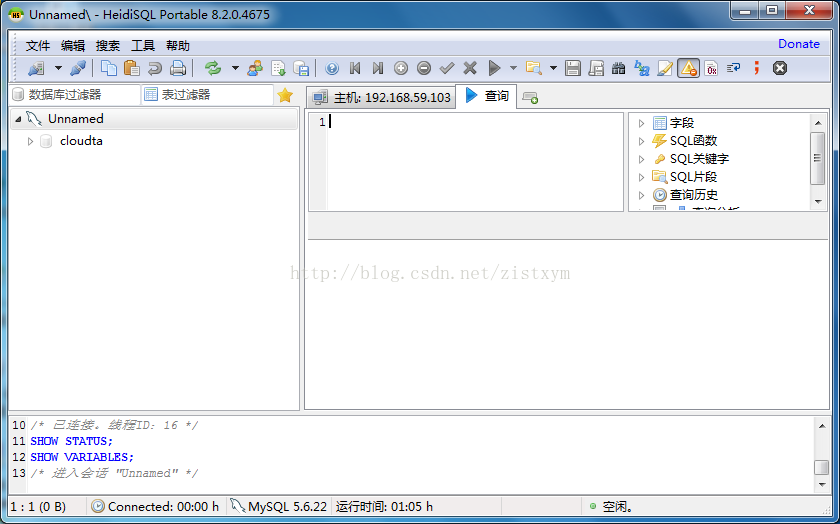Viewport: 840px width, 524px height.
Task: Open the connection dropdown arrow
Action: click(x=58, y=68)
